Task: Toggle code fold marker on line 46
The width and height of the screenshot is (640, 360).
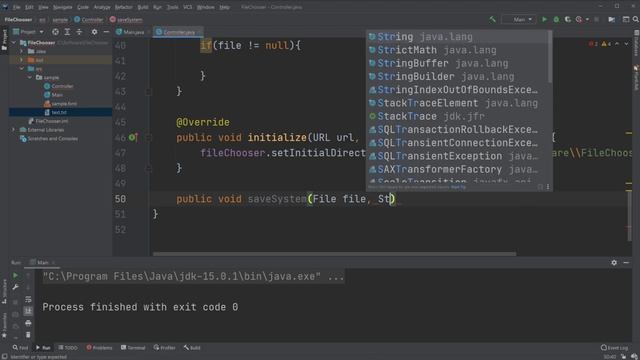Action: coord(149,138)
